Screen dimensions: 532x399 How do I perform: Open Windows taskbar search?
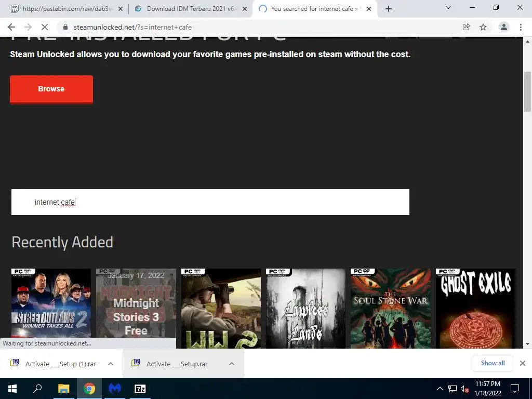click(x=37, y=389)
